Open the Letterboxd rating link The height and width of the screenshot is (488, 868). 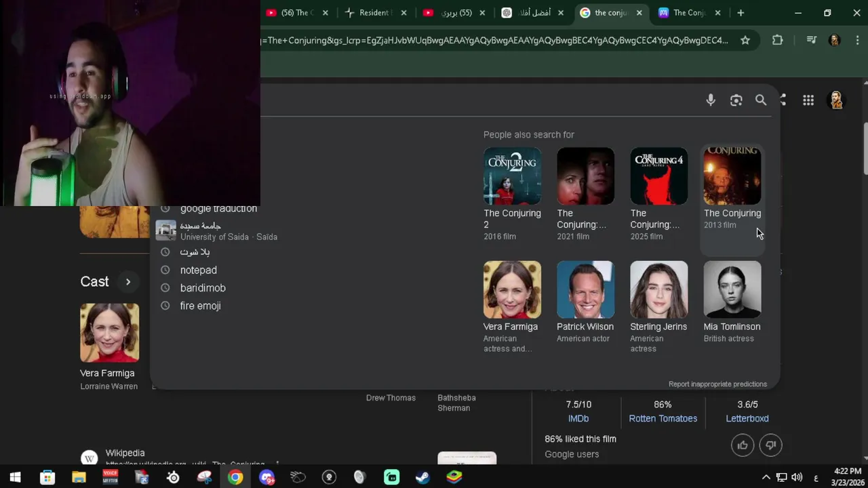(747, 419)
